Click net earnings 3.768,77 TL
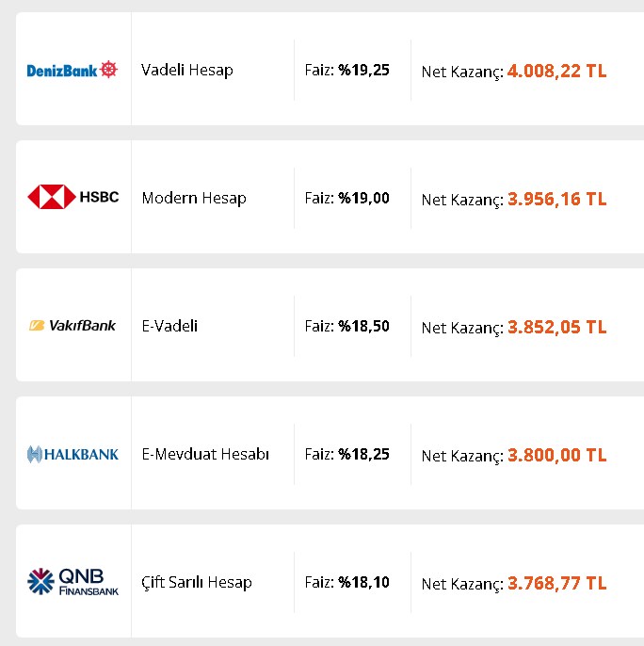 [x=556, y=584]
